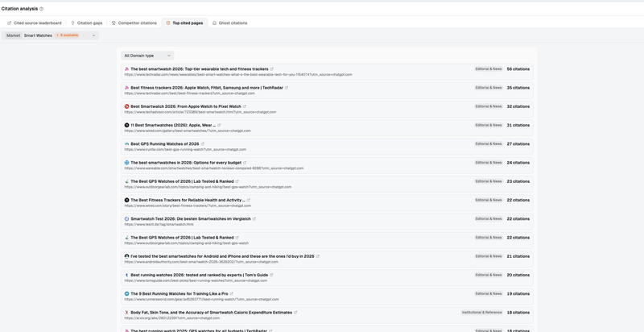This screenshot has width=644, height=332.
Task: Click TechRadar favicon on best smartwatch 2026 row
Action: pos(127,69)
